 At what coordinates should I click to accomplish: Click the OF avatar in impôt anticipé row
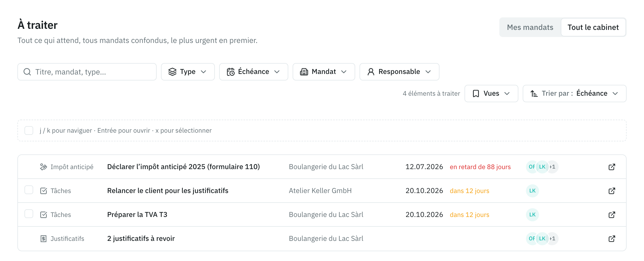[x=531, y=167]
